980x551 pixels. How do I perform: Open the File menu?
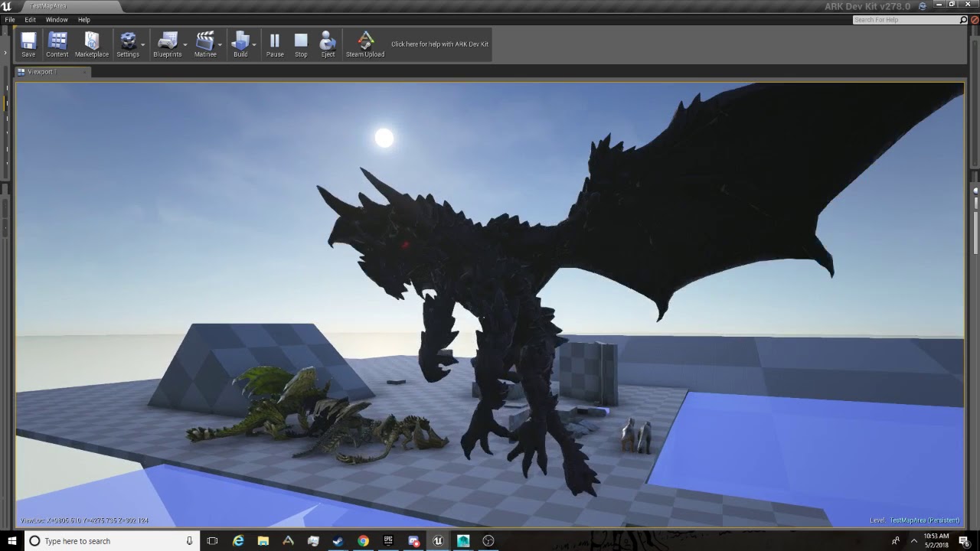[x=10, y=20]
